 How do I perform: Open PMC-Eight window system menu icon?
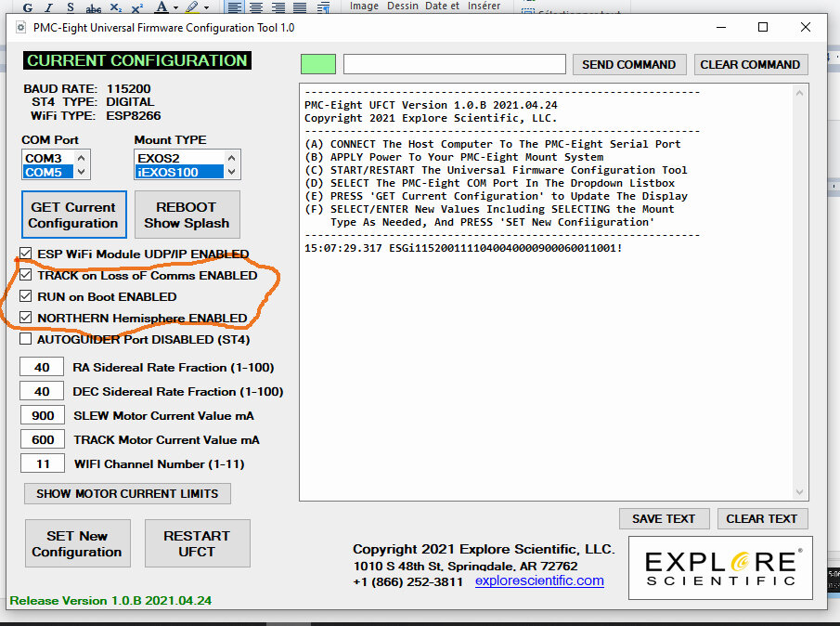click(x=20, y=27)
